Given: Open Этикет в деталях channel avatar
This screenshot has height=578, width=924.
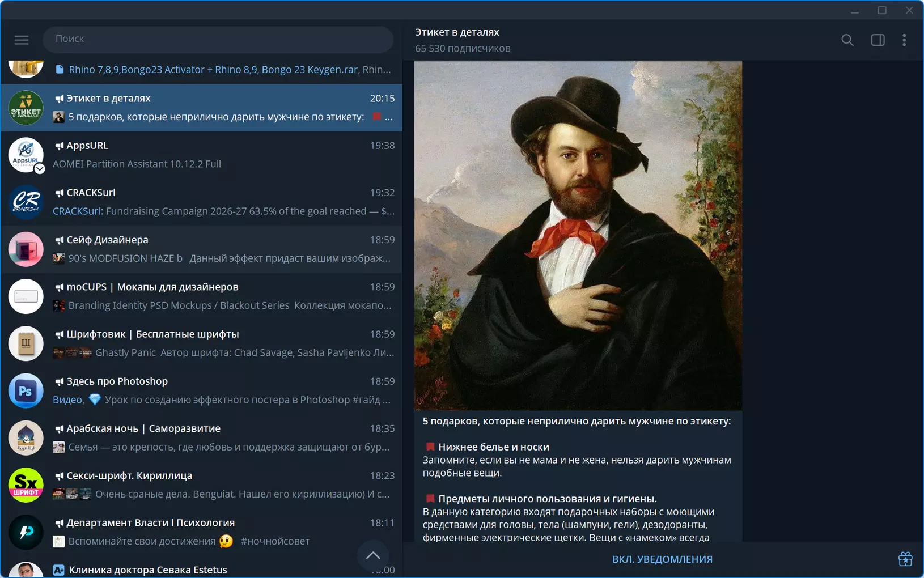Looking at the screenshot, I should point(26,108).
